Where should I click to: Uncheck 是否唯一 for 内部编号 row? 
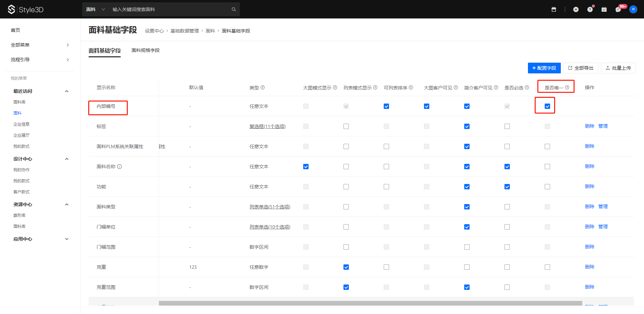(547, 106)
